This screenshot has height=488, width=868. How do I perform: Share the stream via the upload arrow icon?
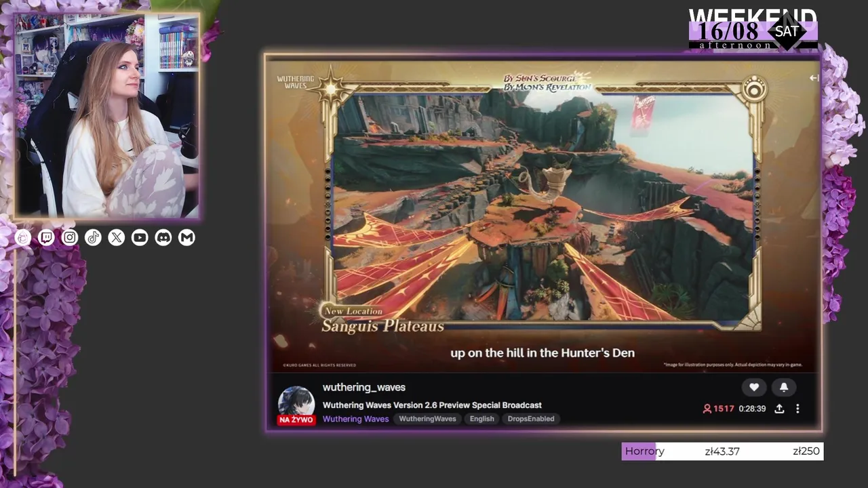779,409
